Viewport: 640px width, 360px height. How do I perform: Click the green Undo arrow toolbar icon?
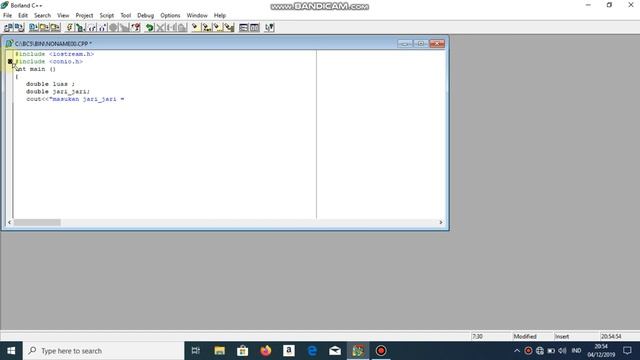click(x=149, y=27)
